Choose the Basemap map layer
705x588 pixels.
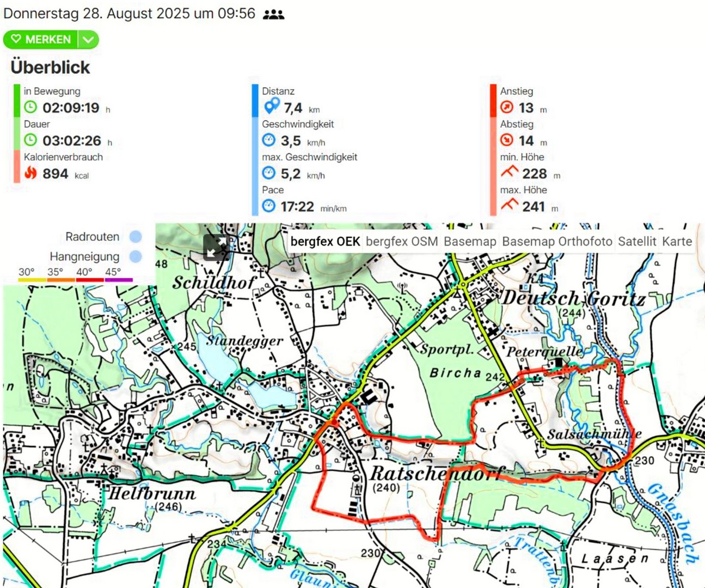470,242
